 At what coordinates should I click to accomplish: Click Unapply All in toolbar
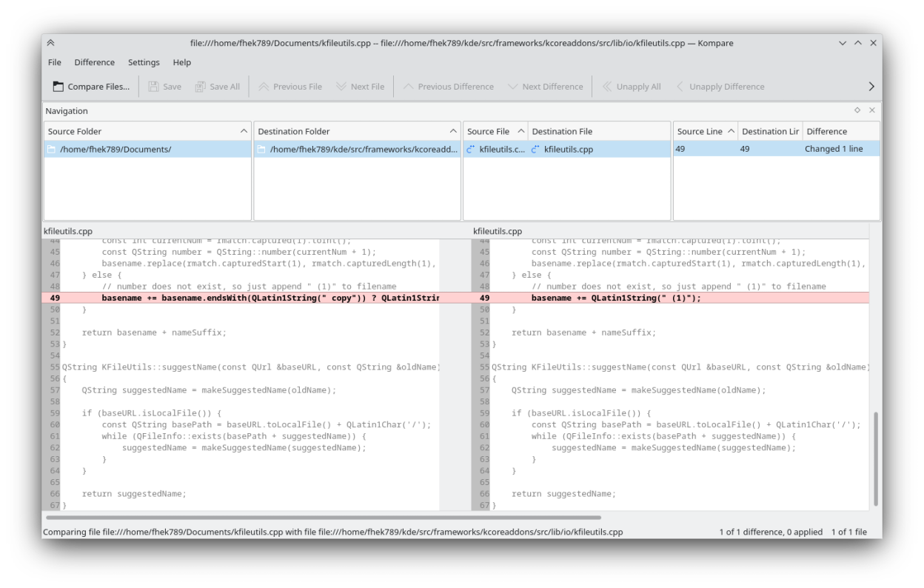(631, 87)
